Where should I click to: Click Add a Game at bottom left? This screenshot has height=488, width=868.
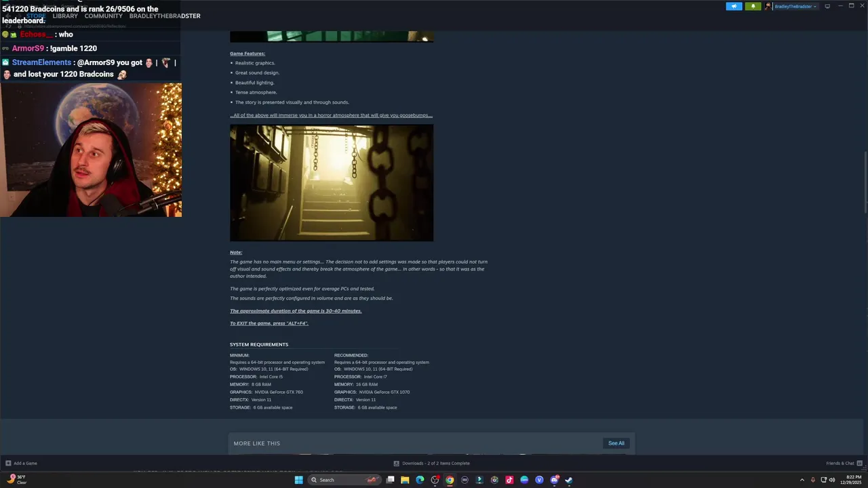pyautogui.click(x=21, y=464)
